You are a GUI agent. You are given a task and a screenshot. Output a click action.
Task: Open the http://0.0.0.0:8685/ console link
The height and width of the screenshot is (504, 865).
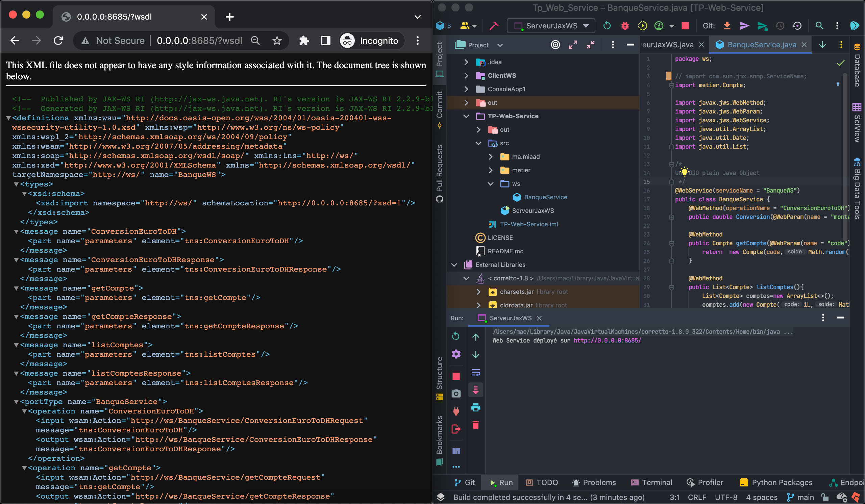coord(607,341)
